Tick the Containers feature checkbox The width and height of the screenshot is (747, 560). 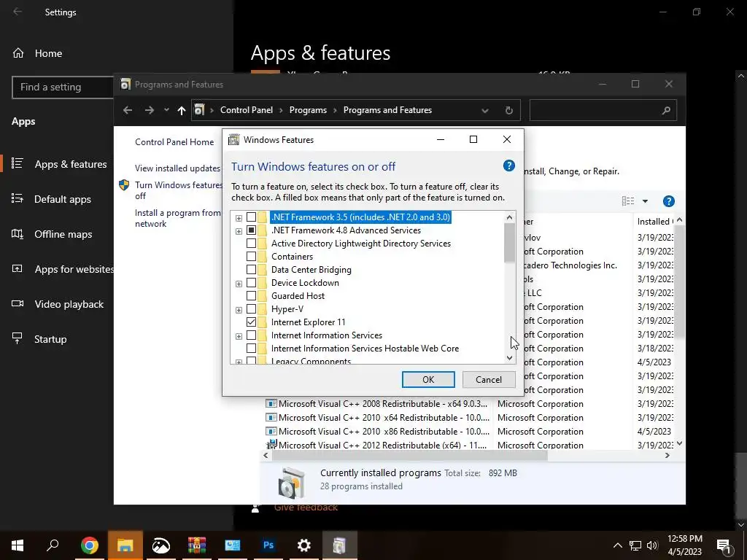pyautogui.click(x=251, y=257)
